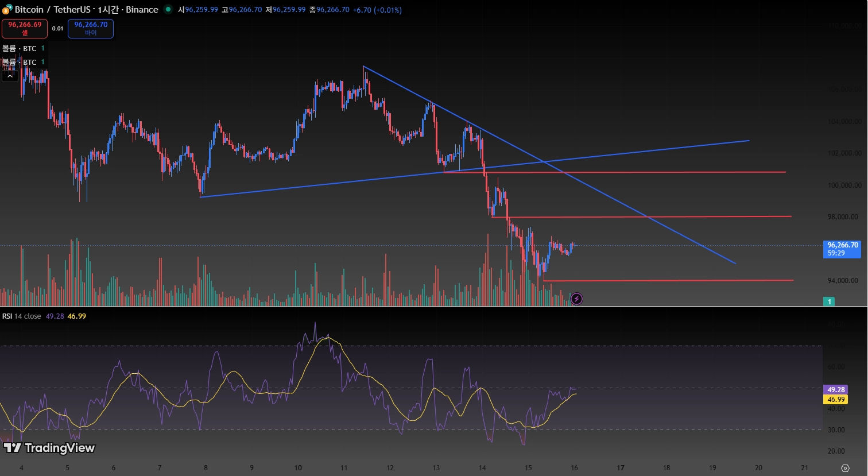Select the ascending blue trend line
868x476 pixels.
click(x=475, y=169)
